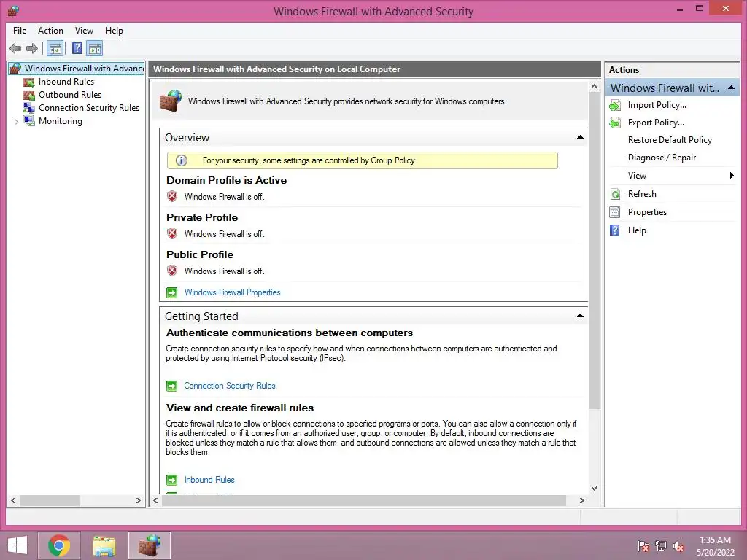The width and height of the screenshot is (747, 560).
Task: Select Diagnose / Repair action
Action: 662,157
